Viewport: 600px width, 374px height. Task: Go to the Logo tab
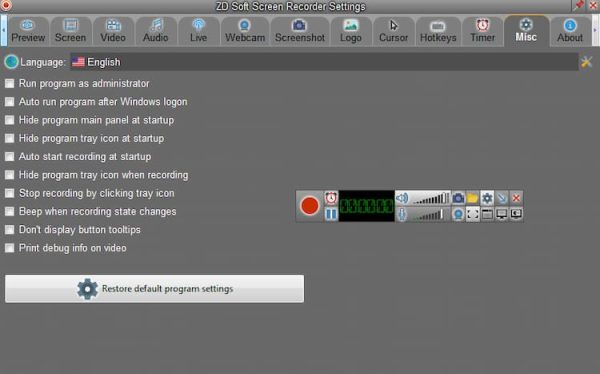(351, 31)
